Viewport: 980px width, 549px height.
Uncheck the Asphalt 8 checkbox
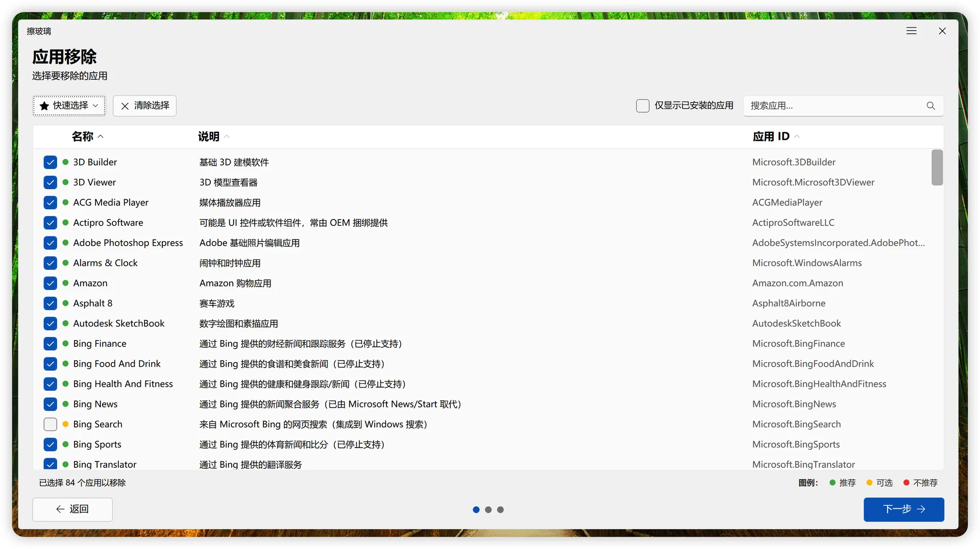pos(50,303)
